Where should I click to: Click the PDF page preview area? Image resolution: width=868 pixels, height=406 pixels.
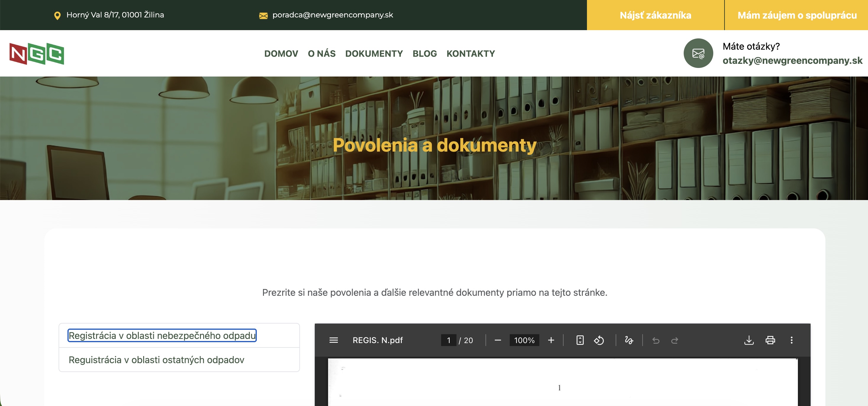pos(563,382)
